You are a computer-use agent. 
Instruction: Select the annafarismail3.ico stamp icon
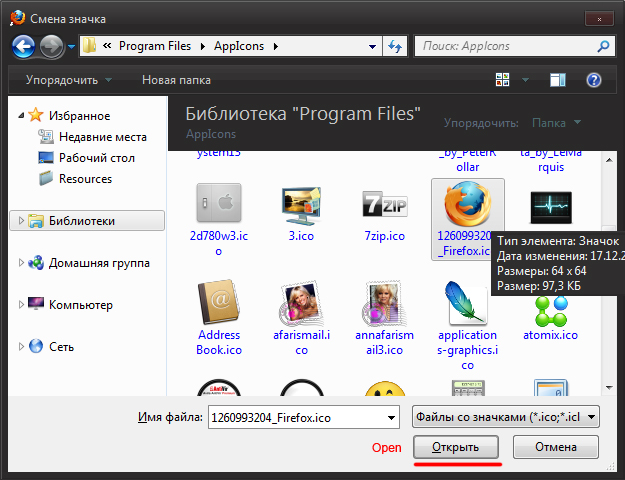click(384, 303)
